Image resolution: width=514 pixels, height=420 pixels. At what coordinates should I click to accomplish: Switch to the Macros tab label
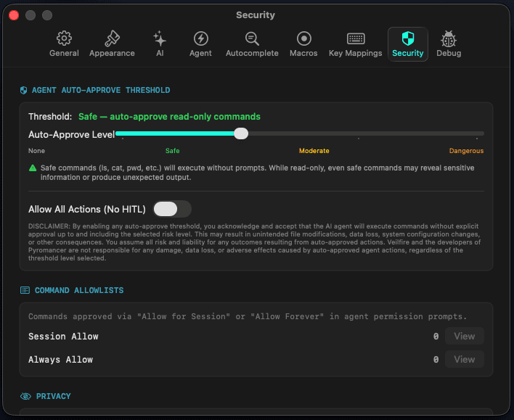[303, 53]
